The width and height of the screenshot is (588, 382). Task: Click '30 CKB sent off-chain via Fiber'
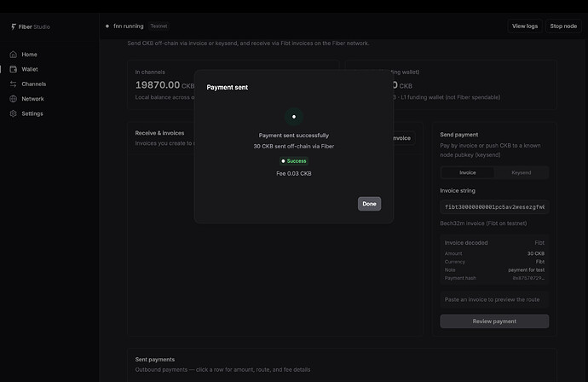294,147
